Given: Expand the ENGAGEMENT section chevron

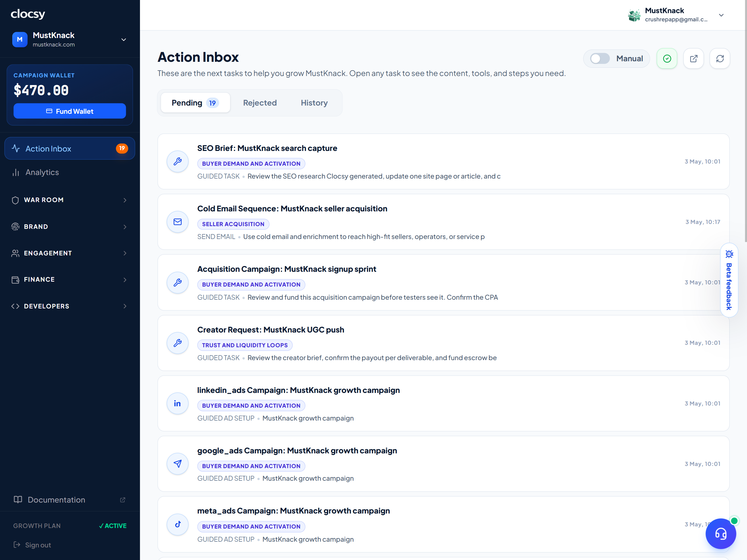Looking at the screenshot, I should coord(125,253).
